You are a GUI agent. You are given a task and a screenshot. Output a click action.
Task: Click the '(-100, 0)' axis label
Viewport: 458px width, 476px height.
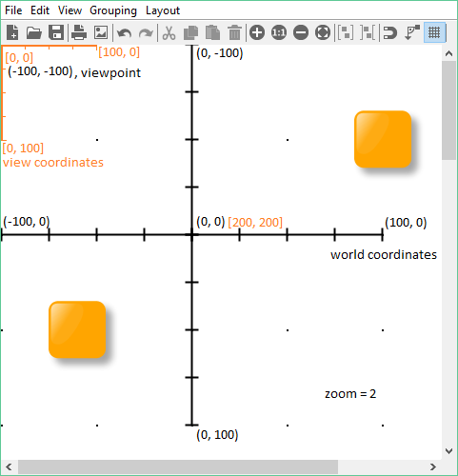(x=27, y=221)
